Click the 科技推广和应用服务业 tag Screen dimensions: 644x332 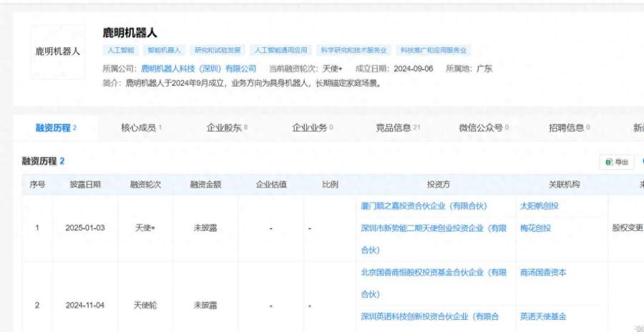click(x=434, y=51)
